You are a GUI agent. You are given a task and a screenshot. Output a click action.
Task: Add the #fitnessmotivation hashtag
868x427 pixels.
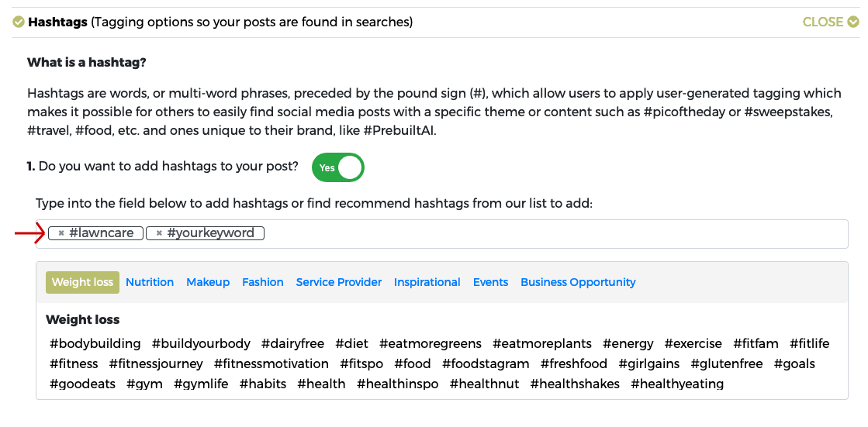tap(271, 364)
